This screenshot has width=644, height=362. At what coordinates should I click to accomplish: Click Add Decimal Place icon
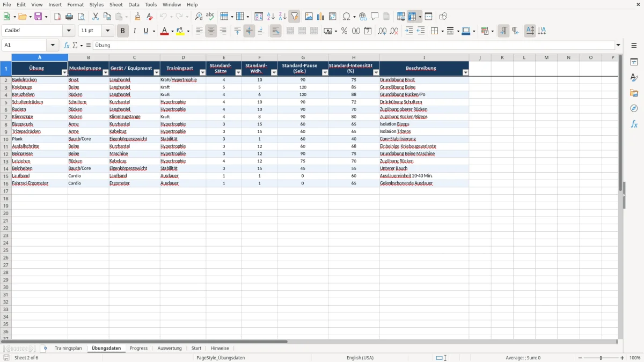[382, 31]
